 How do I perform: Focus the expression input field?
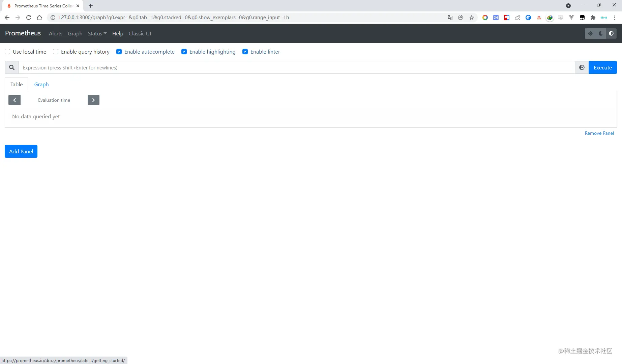(x=297, y=67)
